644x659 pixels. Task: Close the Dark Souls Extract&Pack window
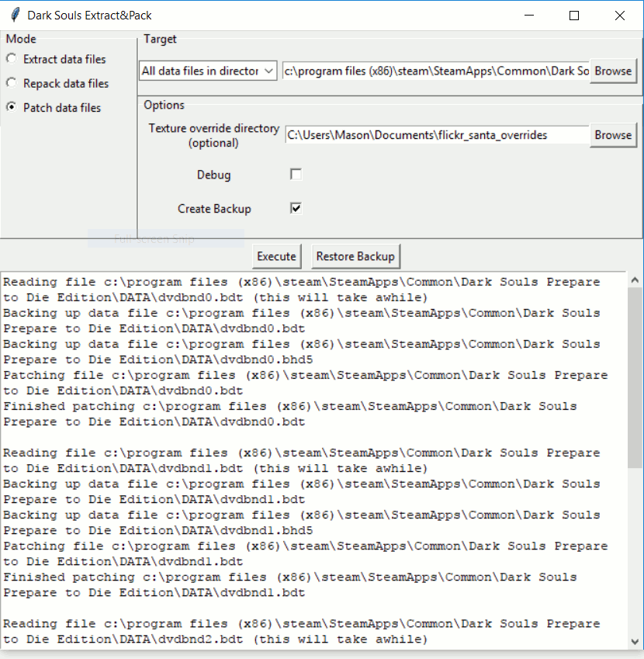pyautogui.click(x=620, y=15)
